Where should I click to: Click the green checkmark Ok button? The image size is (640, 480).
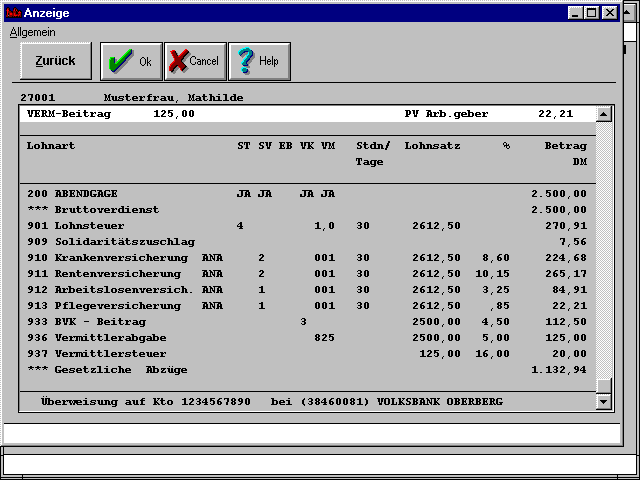[131, 61]
